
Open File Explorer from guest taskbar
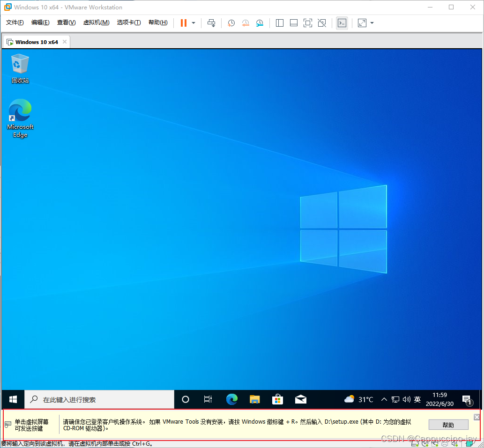click(x=255, y=400)
